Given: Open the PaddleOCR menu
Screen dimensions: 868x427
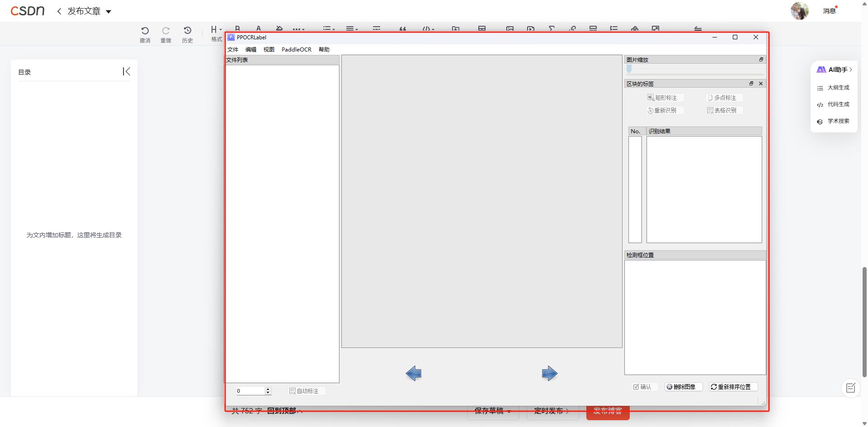Looking at the screenshot, I should 297,50.
